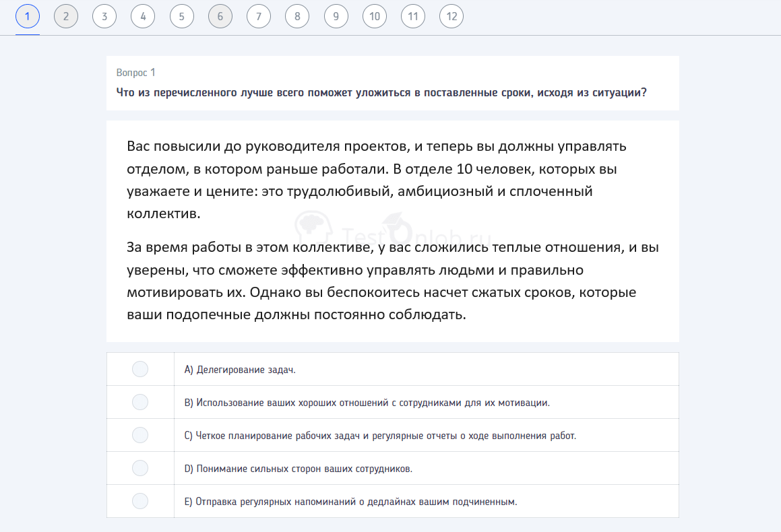Image resolution: width=781 pixels, height=532 pixels.
Task: Return to question 1
Action: (28, 15)
